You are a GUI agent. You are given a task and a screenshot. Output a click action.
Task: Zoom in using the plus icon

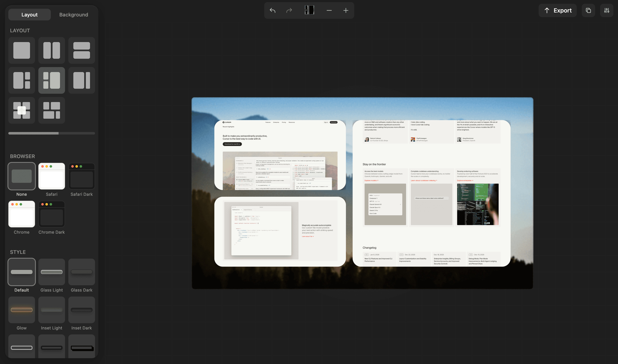click(346, 10)
